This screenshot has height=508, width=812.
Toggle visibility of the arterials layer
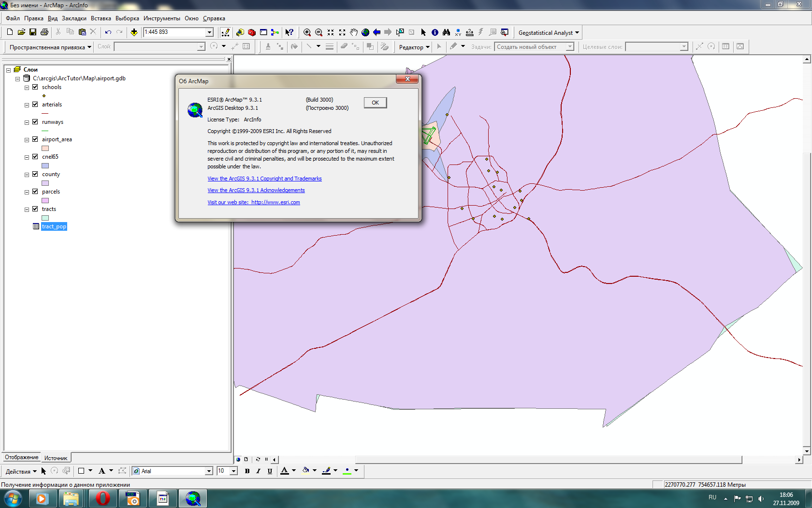click(x=35, y=105)
